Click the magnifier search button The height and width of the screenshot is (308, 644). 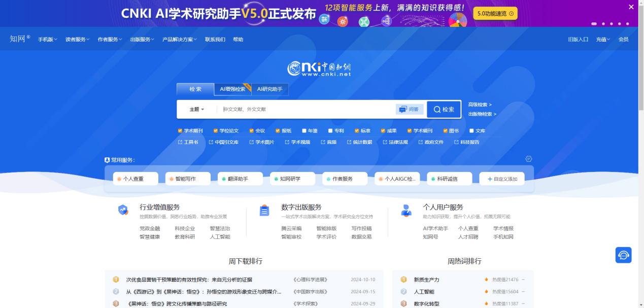pos(444,109)
